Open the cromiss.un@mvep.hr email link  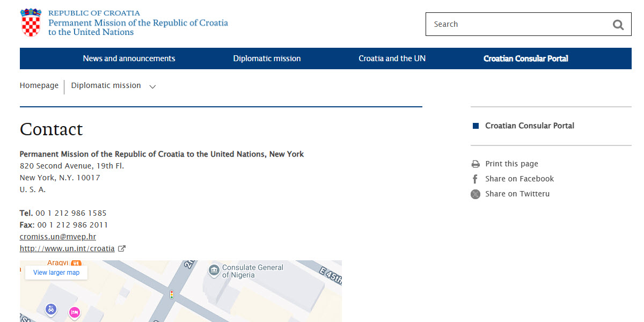point(57,236)
